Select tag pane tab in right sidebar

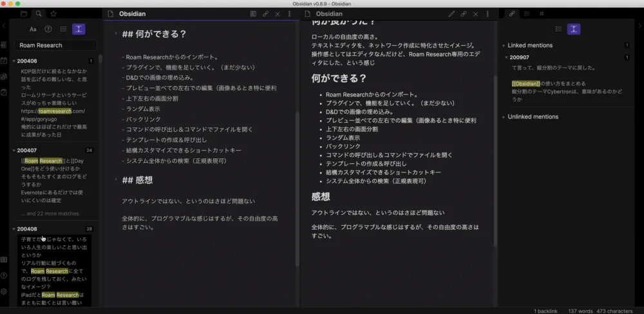[x=542, y=14]
